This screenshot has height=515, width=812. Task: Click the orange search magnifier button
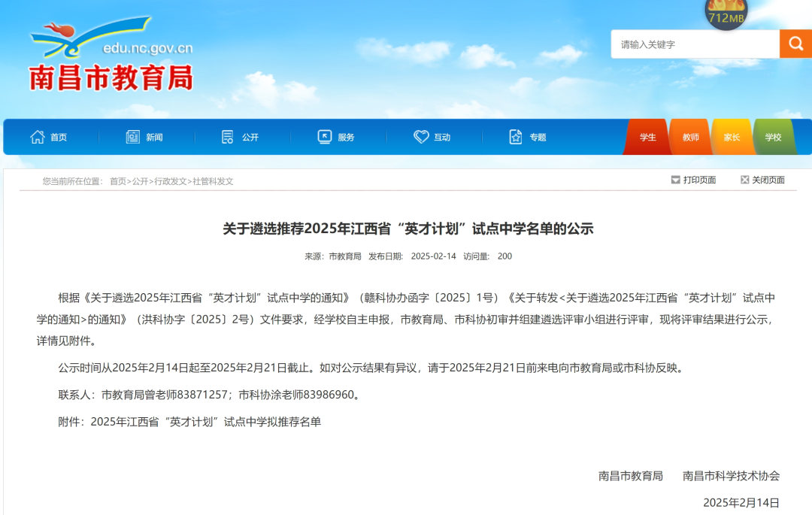point(795,44)
